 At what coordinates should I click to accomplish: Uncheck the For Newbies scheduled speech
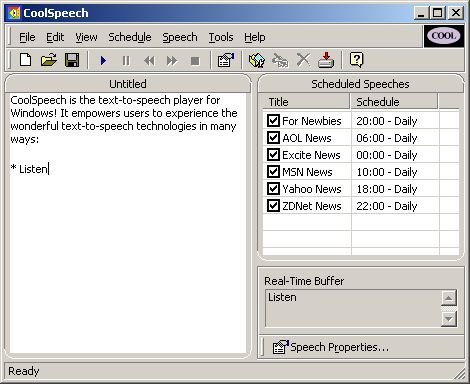coord(273,120)
